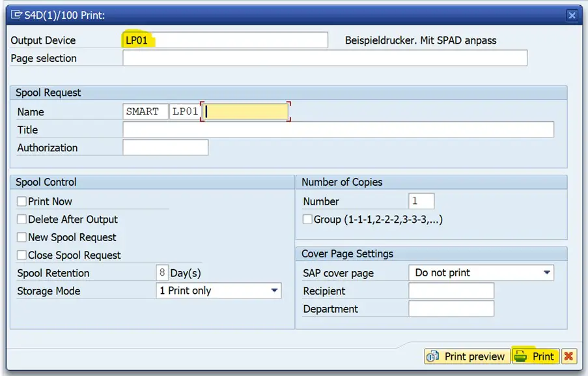The height and width of the screenshot is (376, 588).
Task: Open the Storage Mode dropdown
Action: tap(274, 291)
